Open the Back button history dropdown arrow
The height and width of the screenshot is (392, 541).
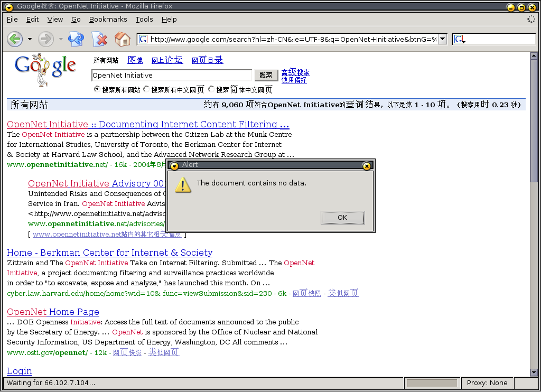[30, 39]
